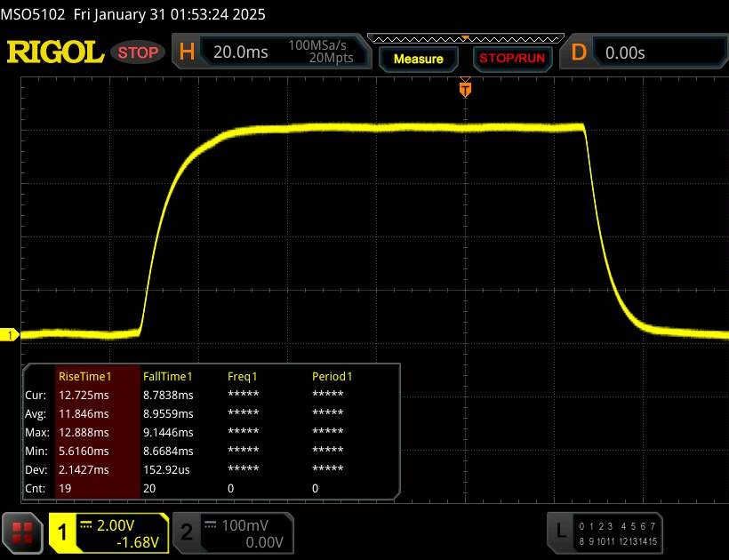The width and height of the screenshot is (729, 560).
Task: Select the channel 1 ground level marker
Action: tap(9, 334)
